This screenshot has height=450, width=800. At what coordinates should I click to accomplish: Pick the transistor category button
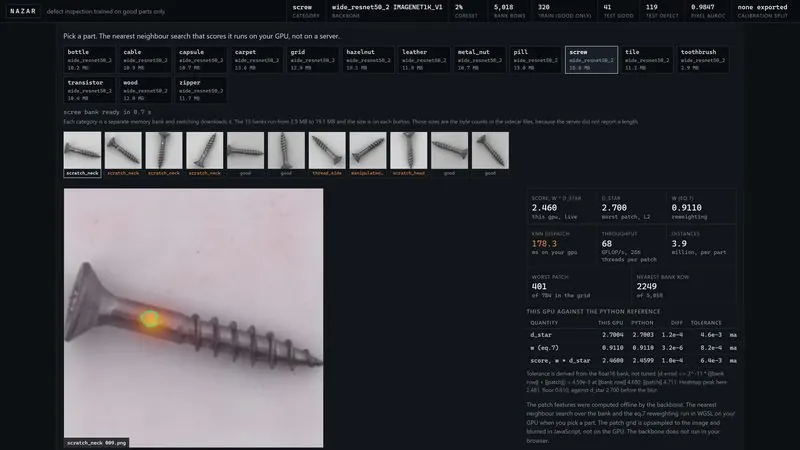click(89, 90)
